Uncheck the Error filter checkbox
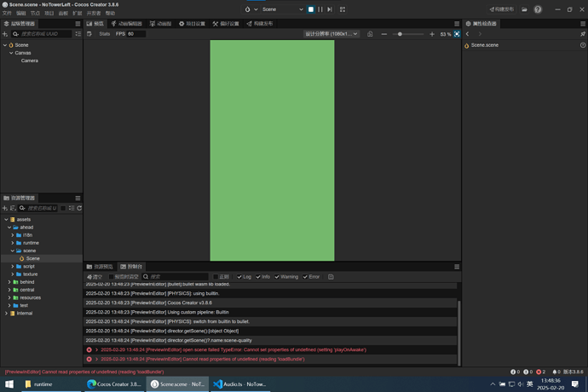The image size is (588, 392). point(305,277)
